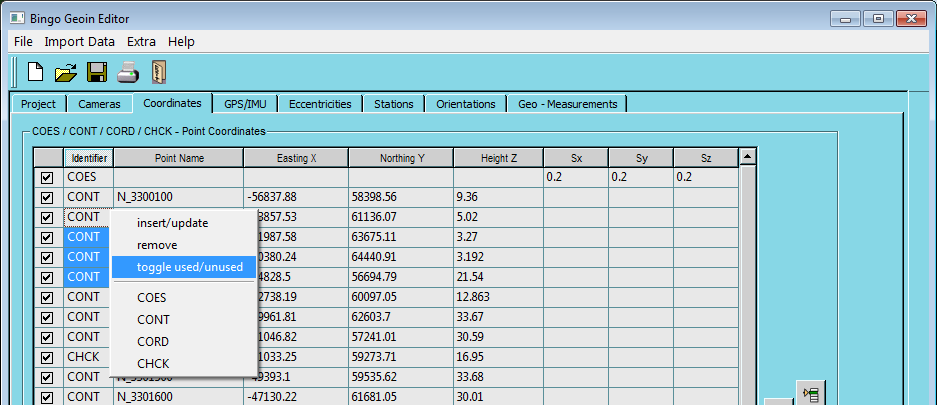Toggle checkbox for N_3301600 row

(x=47, y=397)
